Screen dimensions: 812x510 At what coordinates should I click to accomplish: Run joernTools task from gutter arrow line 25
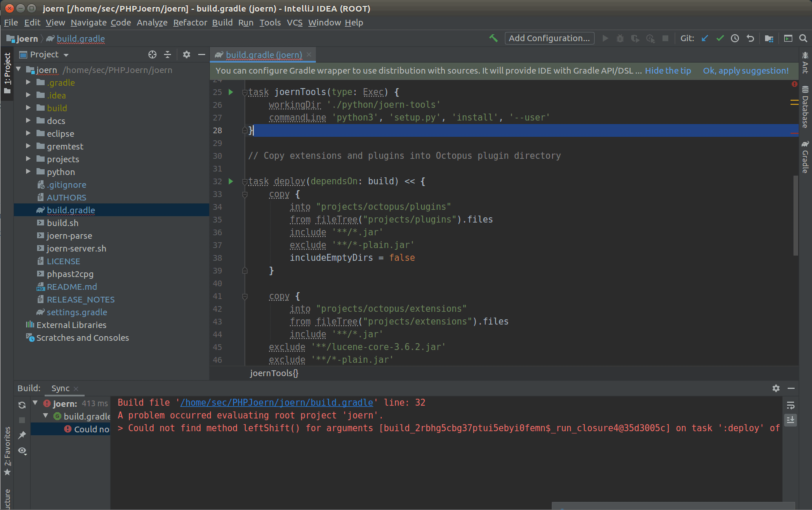click(x=231, y=92)
